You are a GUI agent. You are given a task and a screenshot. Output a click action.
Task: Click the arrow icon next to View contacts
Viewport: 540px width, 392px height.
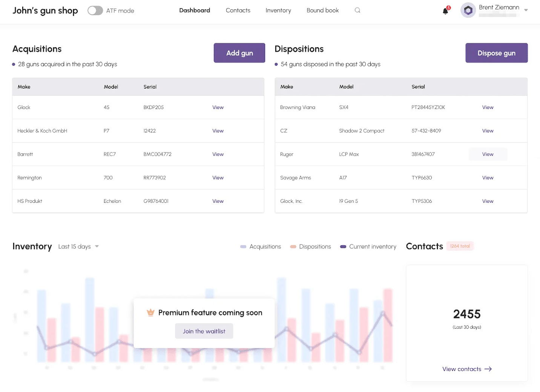pos(488,369)
